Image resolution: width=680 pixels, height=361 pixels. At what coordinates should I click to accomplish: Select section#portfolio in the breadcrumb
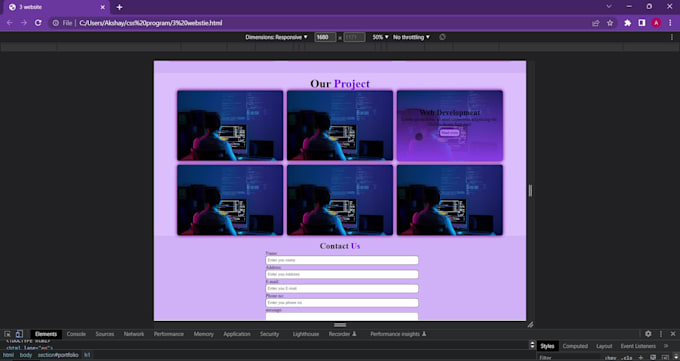pos(58,355)
